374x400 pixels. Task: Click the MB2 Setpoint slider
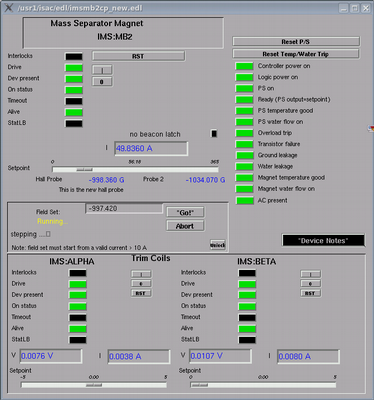point(135,170)
